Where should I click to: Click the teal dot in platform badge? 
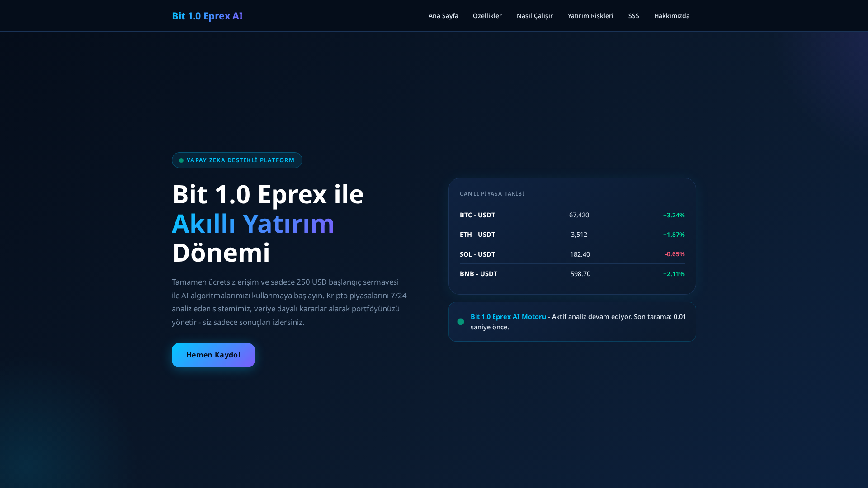[181, 160]
